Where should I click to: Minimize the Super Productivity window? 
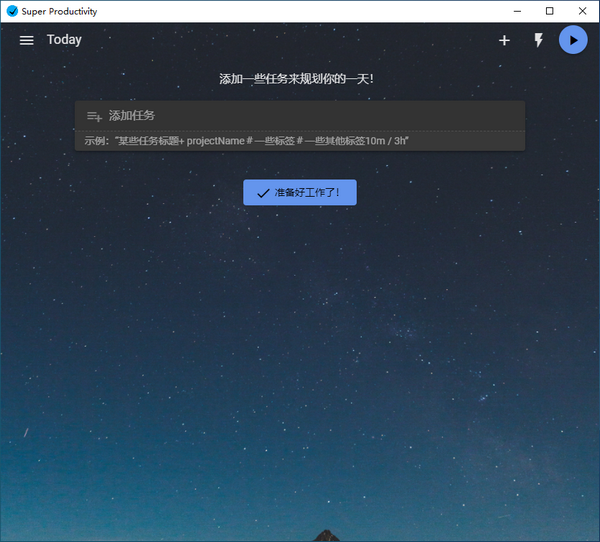click(516, 11)
